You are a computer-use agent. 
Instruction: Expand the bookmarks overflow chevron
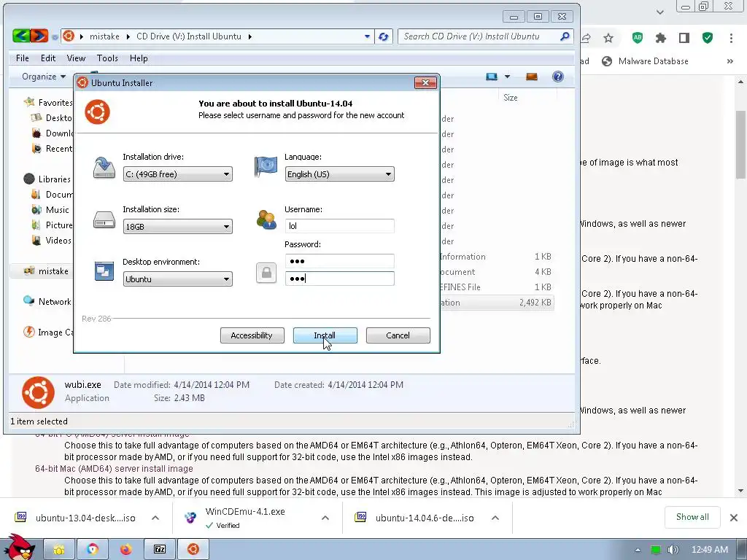729,61
